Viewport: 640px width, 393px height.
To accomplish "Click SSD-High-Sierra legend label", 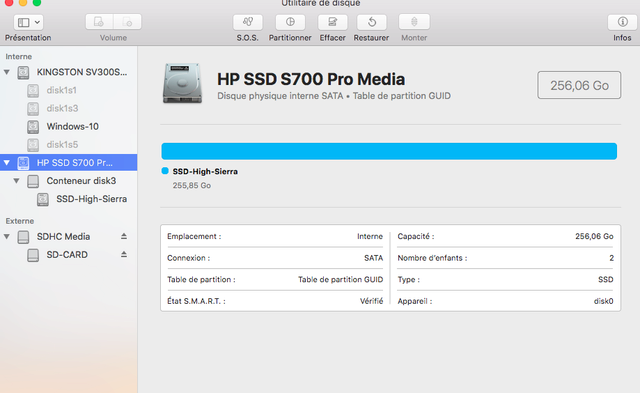I will [205, 171].
